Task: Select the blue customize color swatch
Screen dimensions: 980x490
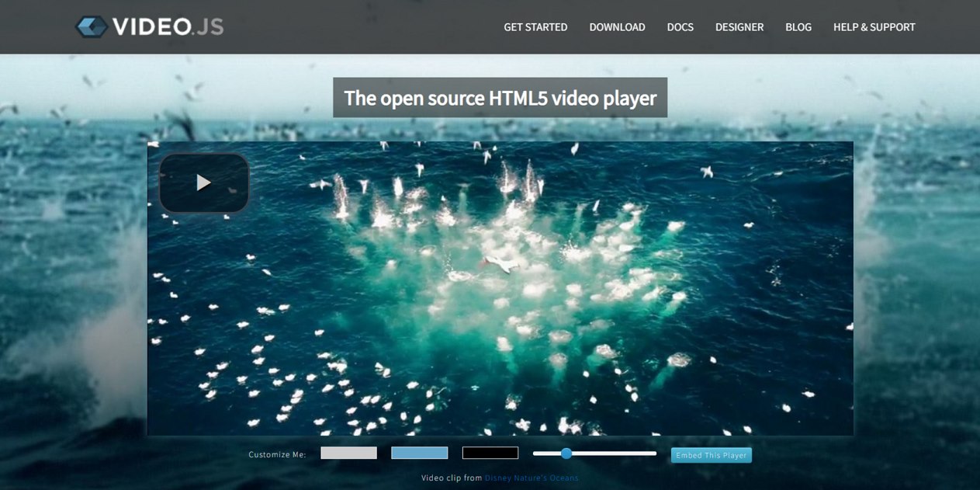Action: 419,453
